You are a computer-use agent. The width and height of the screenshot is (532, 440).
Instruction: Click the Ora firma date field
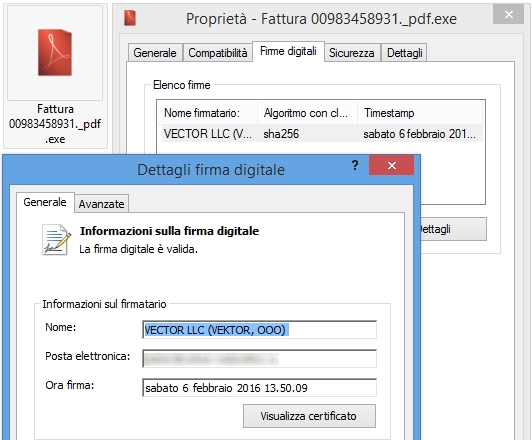(x=259, y=388)
